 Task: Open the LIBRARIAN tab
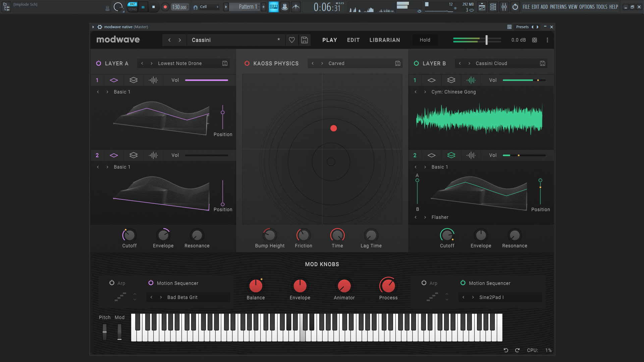[385, 40]
